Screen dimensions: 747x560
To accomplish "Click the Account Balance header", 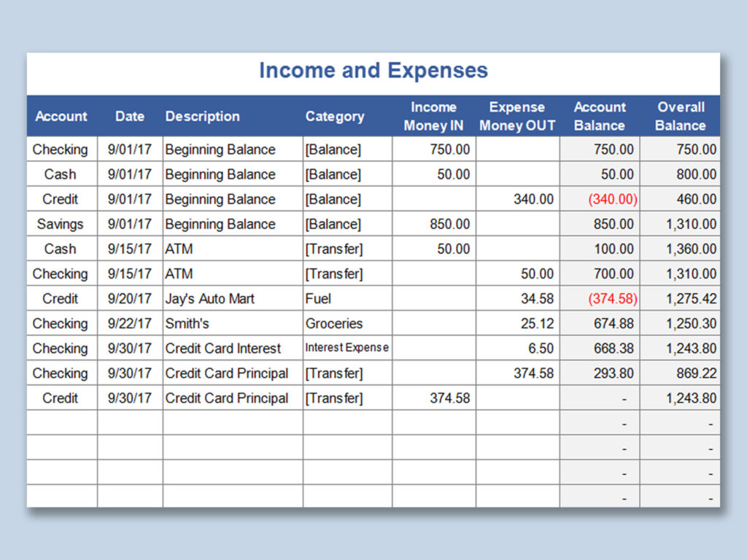I will pyautogui.click(x=600, y=116).
